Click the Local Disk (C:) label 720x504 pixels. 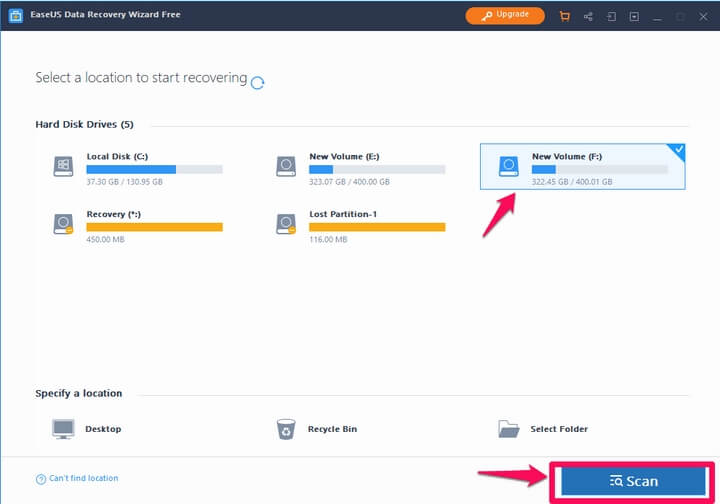tap(117, 157)
